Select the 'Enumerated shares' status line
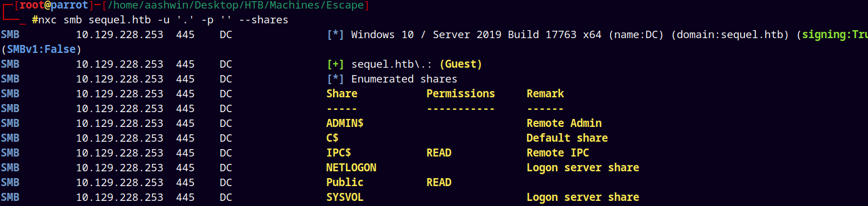Screen dimensions: 868x206 (404, 79)
